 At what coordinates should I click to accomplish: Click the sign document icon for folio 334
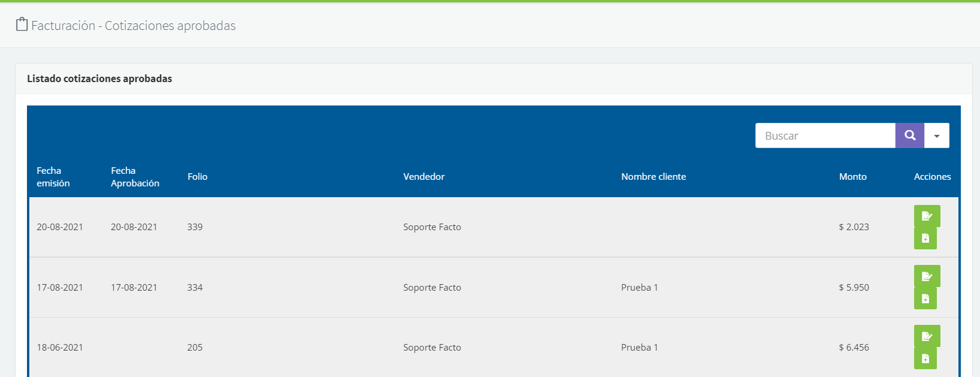[927, 276]
